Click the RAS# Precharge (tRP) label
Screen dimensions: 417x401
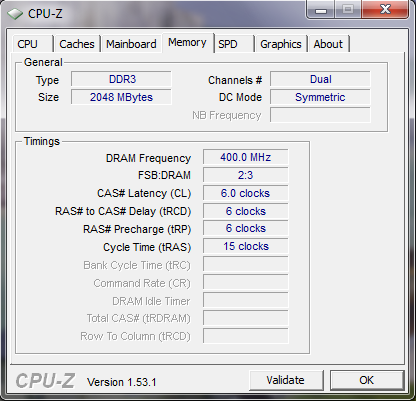(x=137, y=229)
